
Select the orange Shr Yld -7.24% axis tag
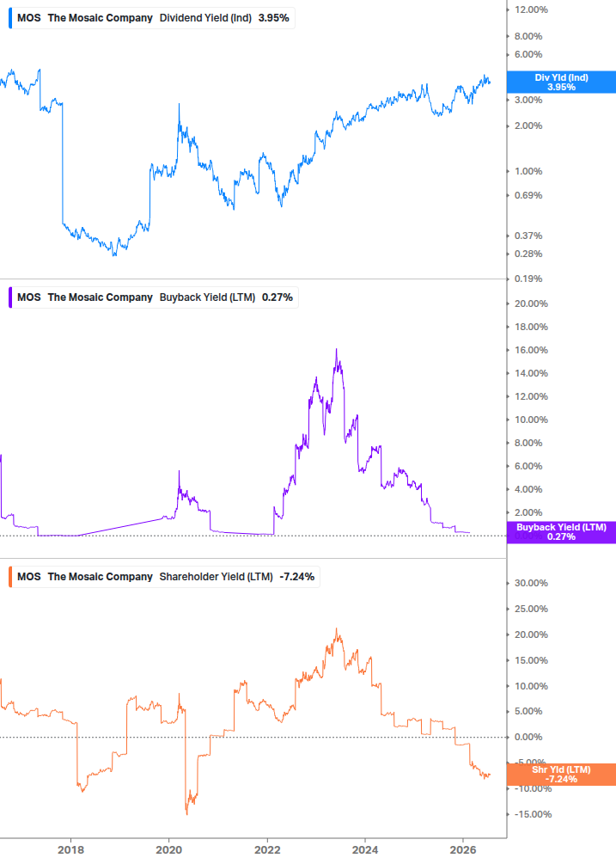coord(561,775)
